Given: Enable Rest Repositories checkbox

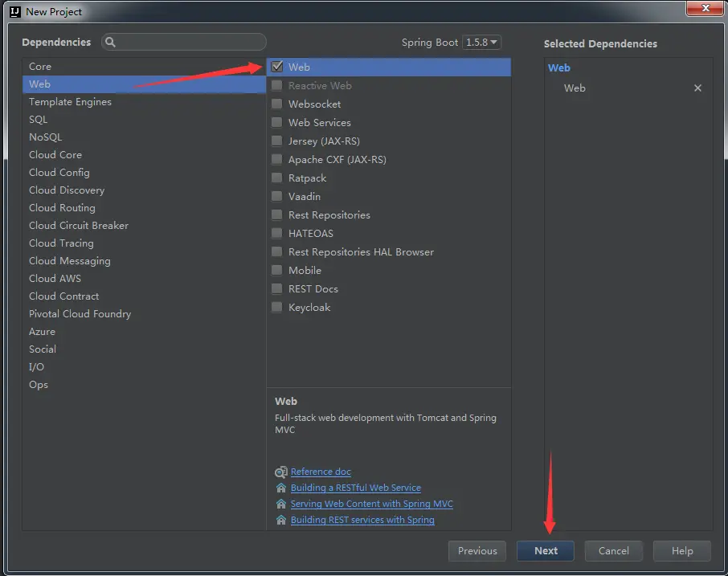Looking at the screenshot, I should point(276,215).
